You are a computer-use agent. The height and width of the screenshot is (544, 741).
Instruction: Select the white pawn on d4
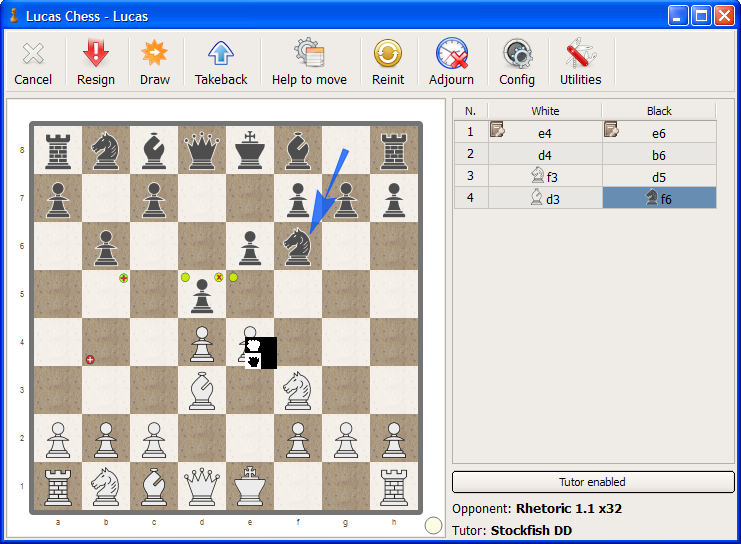click(202, 343)
